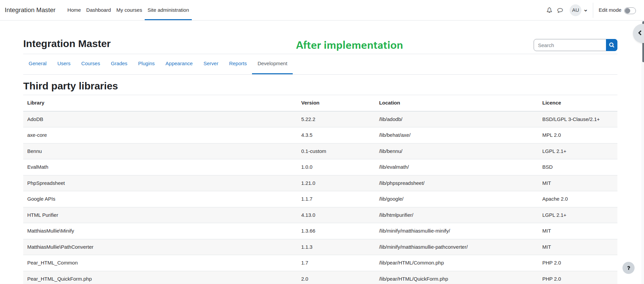Click the BSD/LGPL 3-Clause/2.1+ licence
644x284 pixels.
tap(571, 119)
